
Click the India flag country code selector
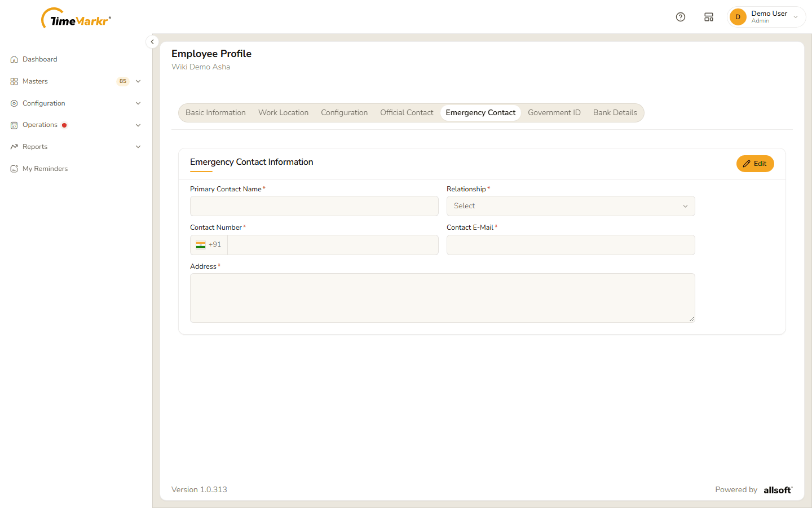(x=209, y=245)
